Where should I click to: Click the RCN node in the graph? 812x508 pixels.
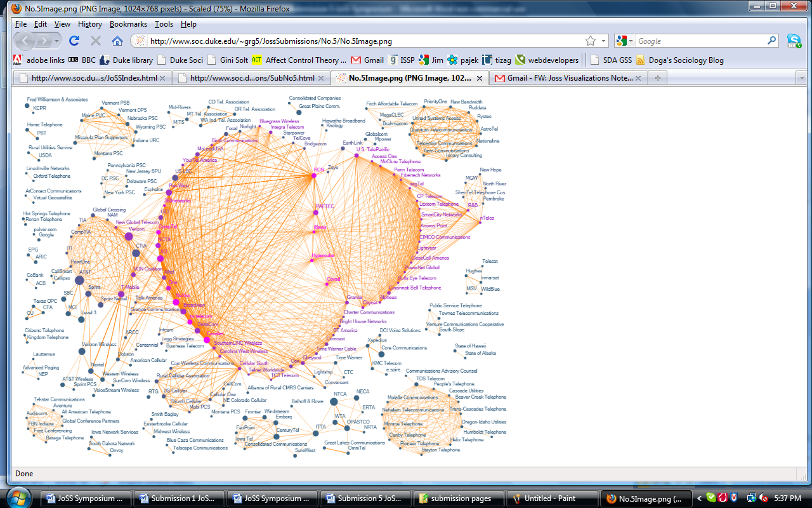[313, 175]
